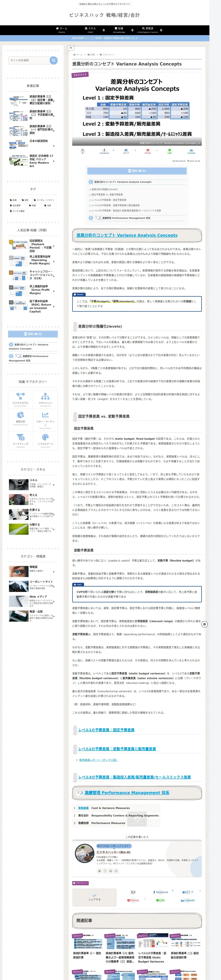
Task: Click bottom B! はてブ share button
Action: [x=188, y=892]
